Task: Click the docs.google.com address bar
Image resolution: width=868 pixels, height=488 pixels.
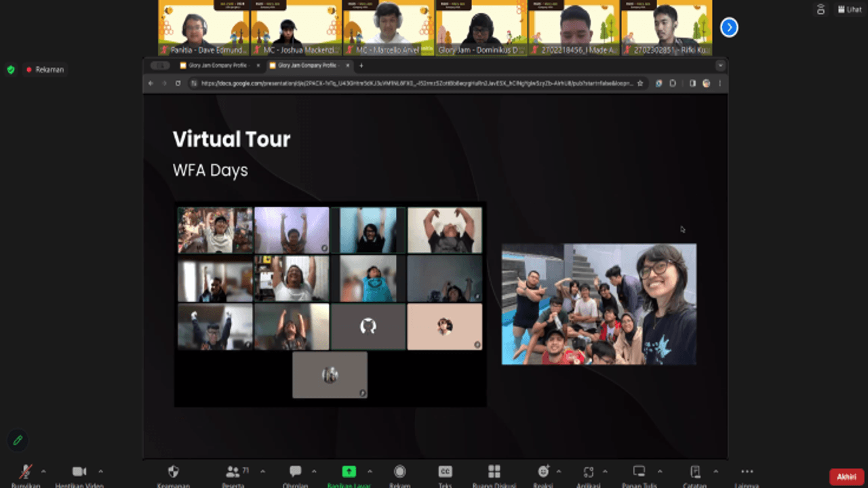Action: pyautogui.click(x=417, y=83)
